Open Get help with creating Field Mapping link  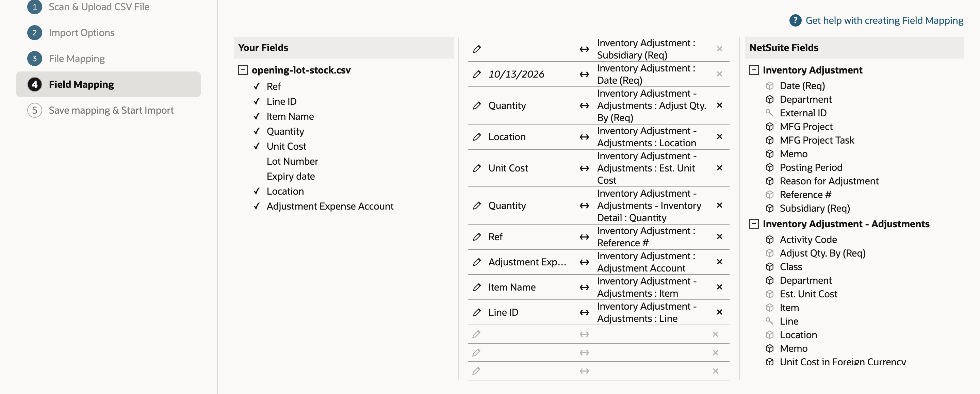tap(884, 20)
